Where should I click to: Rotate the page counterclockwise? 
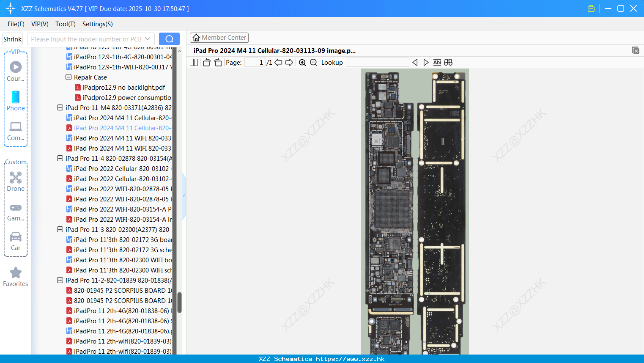pyautogui.click(x=206, y=62)
